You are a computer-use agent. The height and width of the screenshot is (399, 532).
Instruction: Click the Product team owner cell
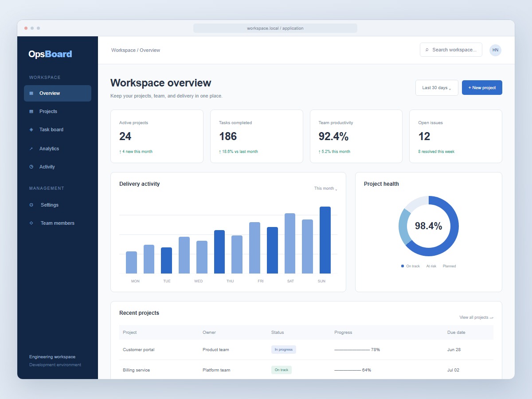pos(216,350)
